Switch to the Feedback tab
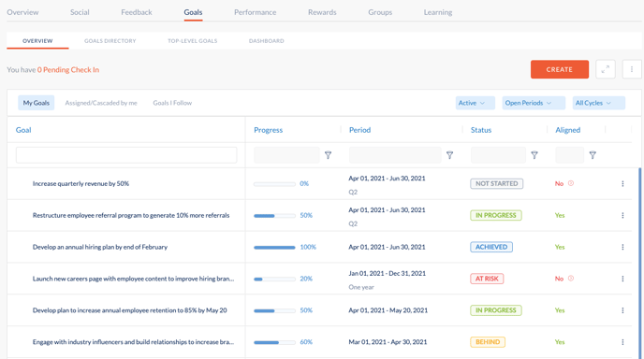Image resolution: width=644 pixels, height=359 pixels. (x=137, y=12)
